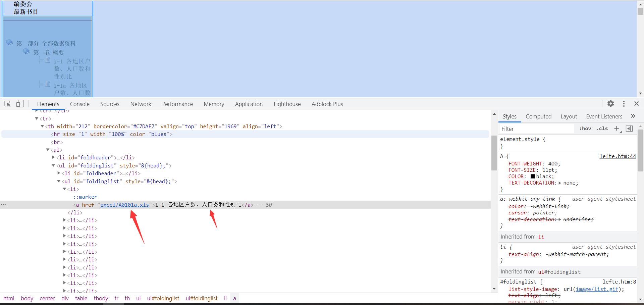Expand the first collapsed li below </li>

(64, 220)
